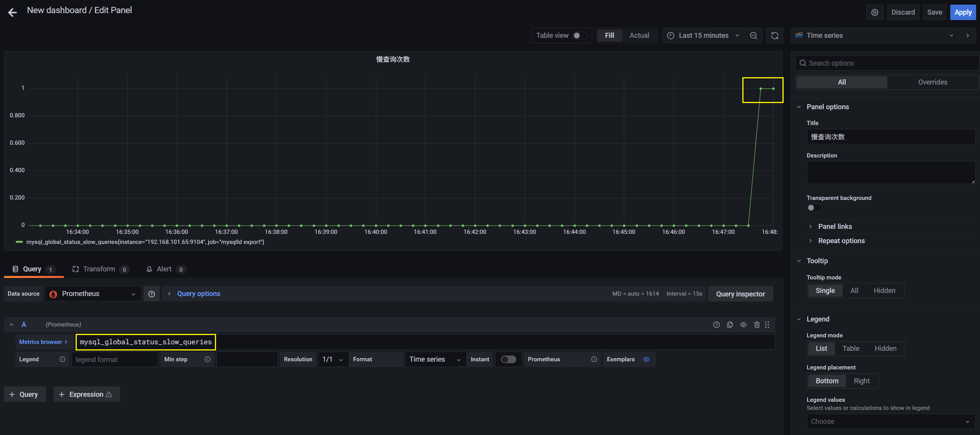The height and width of the screenshot is (435, 980).
Task: Click the query A help icon
Action: [x=716, y=325]
